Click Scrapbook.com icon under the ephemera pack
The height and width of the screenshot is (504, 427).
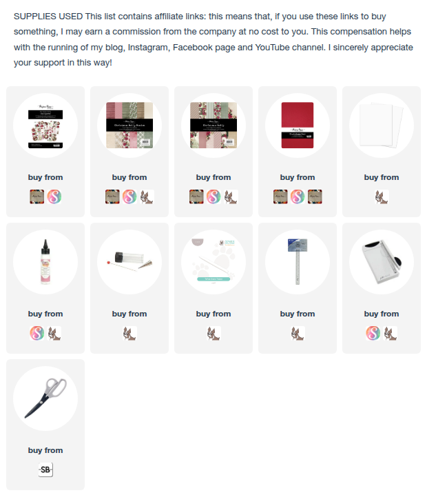(54, 196)
